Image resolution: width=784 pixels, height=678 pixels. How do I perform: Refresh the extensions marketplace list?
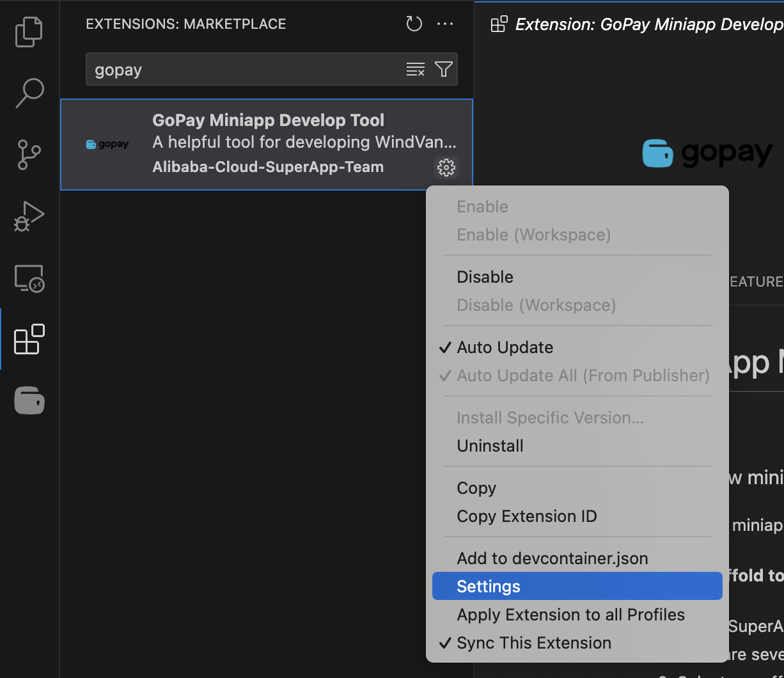(414, 24)
